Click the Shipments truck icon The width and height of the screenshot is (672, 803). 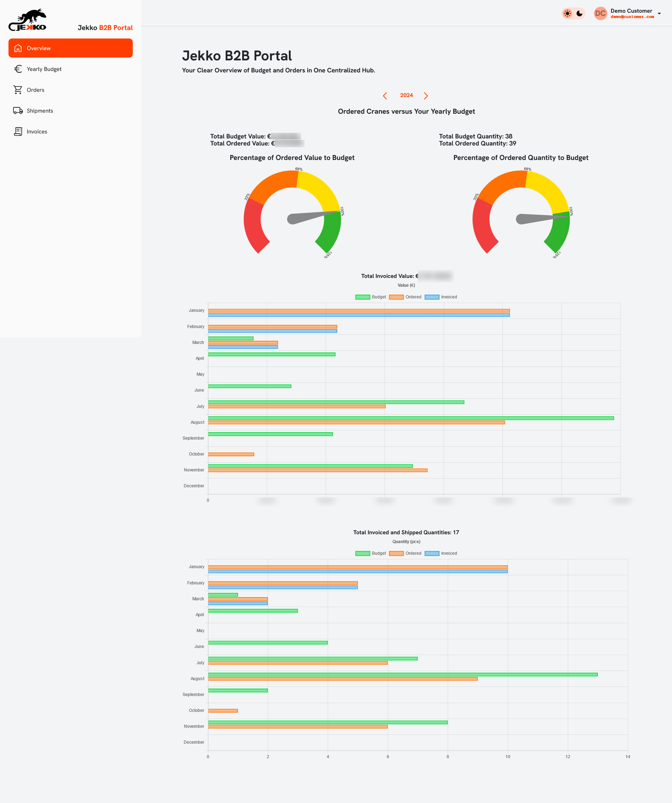[18, 111]
